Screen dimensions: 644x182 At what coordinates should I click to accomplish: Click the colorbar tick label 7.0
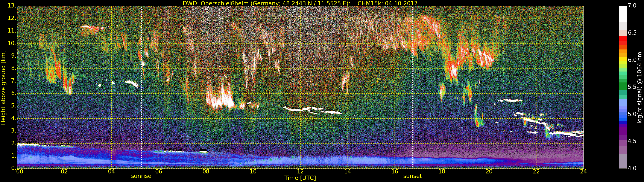632,6
